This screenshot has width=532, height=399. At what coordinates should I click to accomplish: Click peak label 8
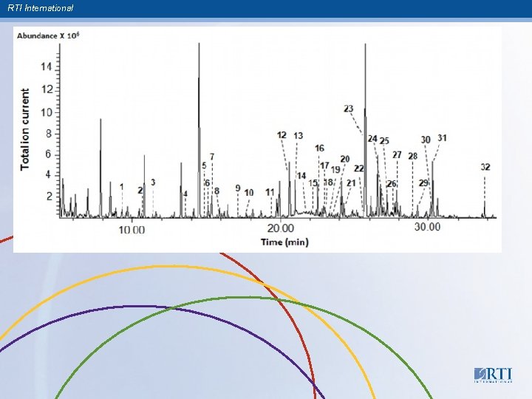[216, 191]
